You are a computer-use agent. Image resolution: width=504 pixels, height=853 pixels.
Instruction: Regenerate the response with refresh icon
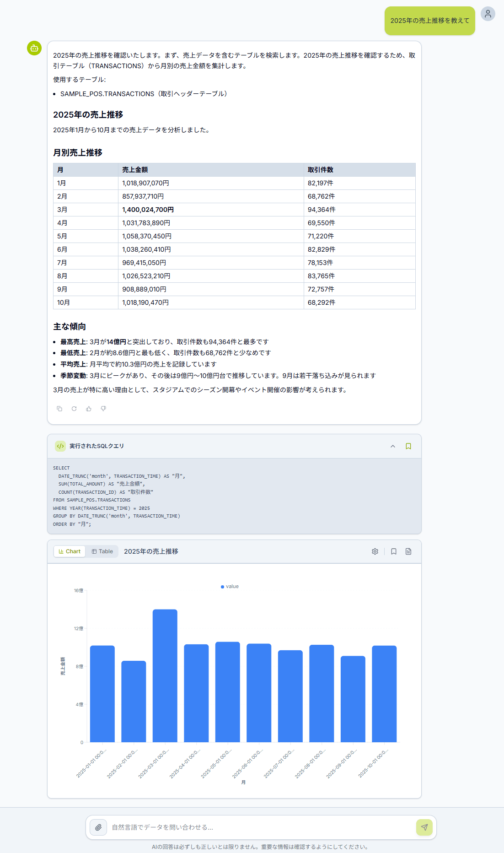[74, 409]
